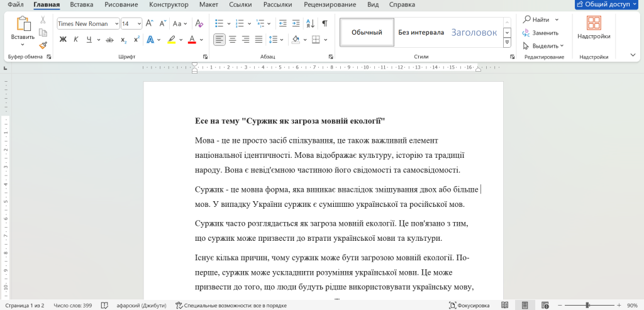Center-align the text
644x310 pixels.
233,40
